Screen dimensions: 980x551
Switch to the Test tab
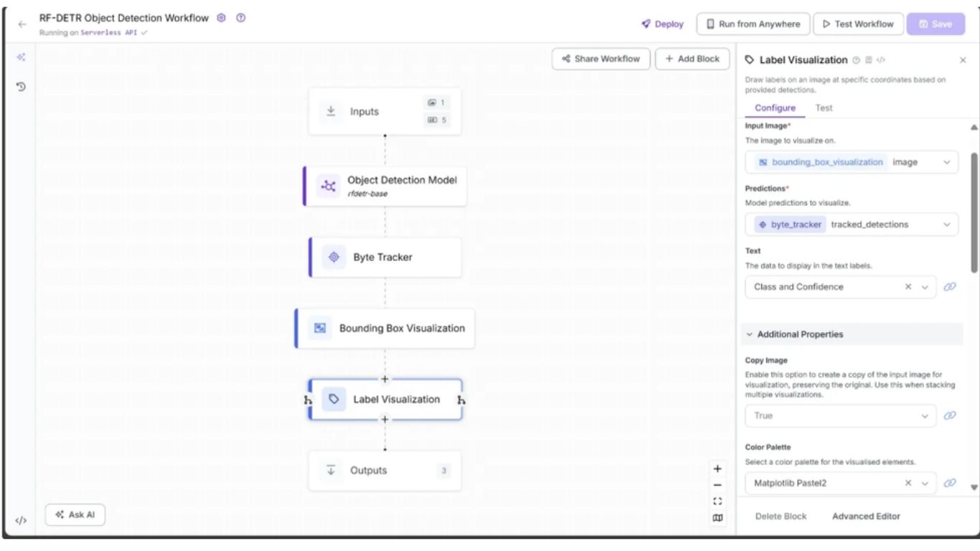click(824, 108)
